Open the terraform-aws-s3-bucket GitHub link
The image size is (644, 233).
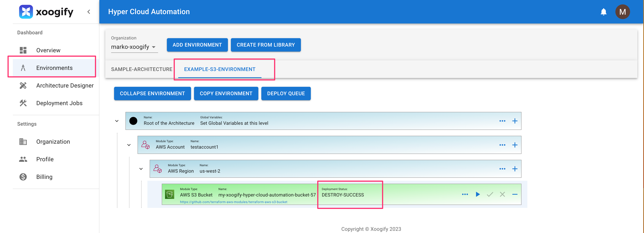tap(233, 202)
